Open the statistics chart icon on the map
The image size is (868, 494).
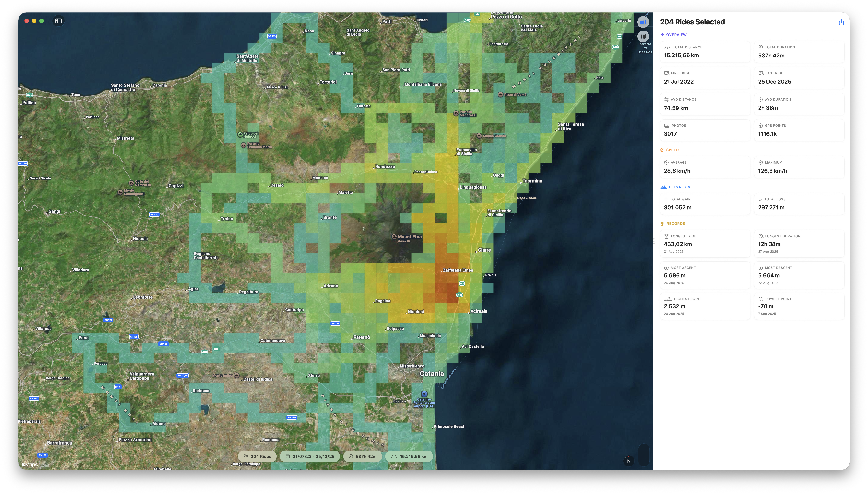[643, 22]
